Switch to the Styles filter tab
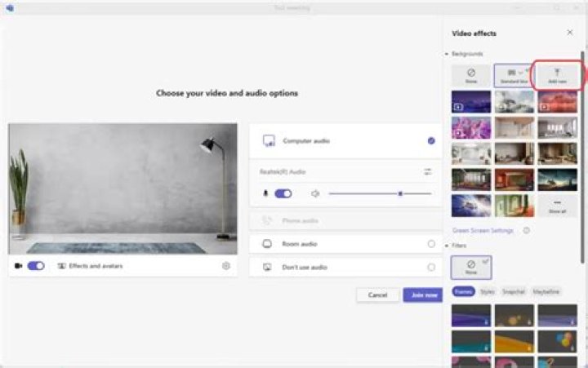Viewport: 588px width, 368px height. tap(488, 290)
